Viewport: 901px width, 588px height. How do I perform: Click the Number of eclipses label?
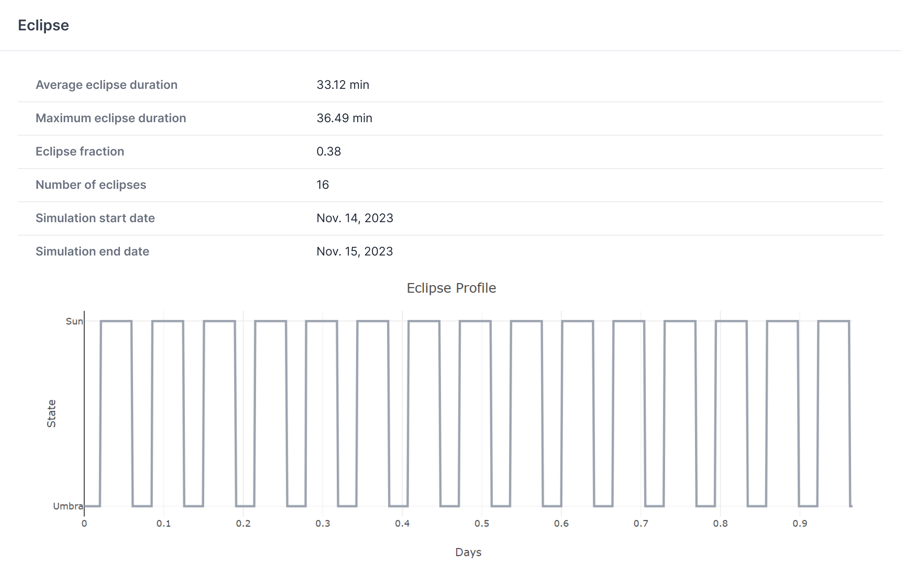point(90,185)
